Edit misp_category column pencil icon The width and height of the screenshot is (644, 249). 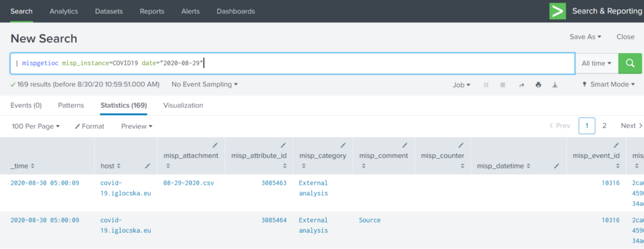click(343, 145)
